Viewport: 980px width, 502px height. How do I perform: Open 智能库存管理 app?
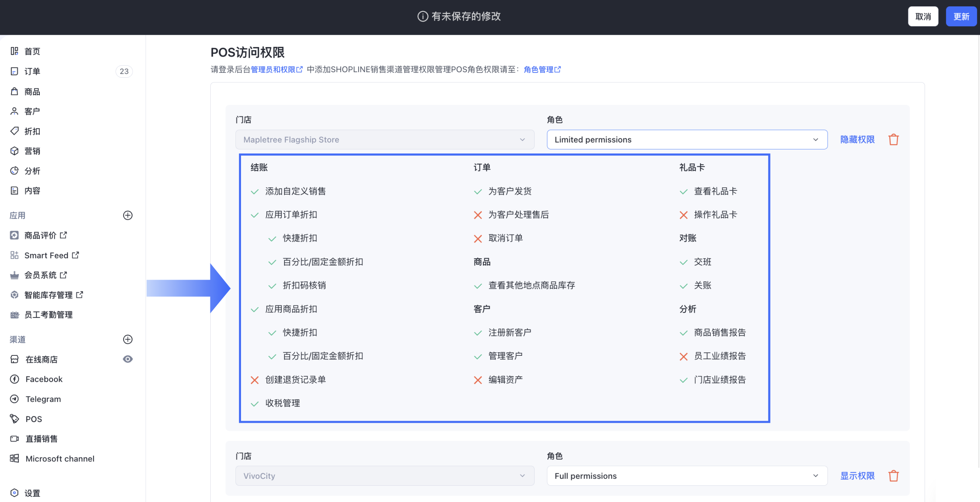click(48, 295)
